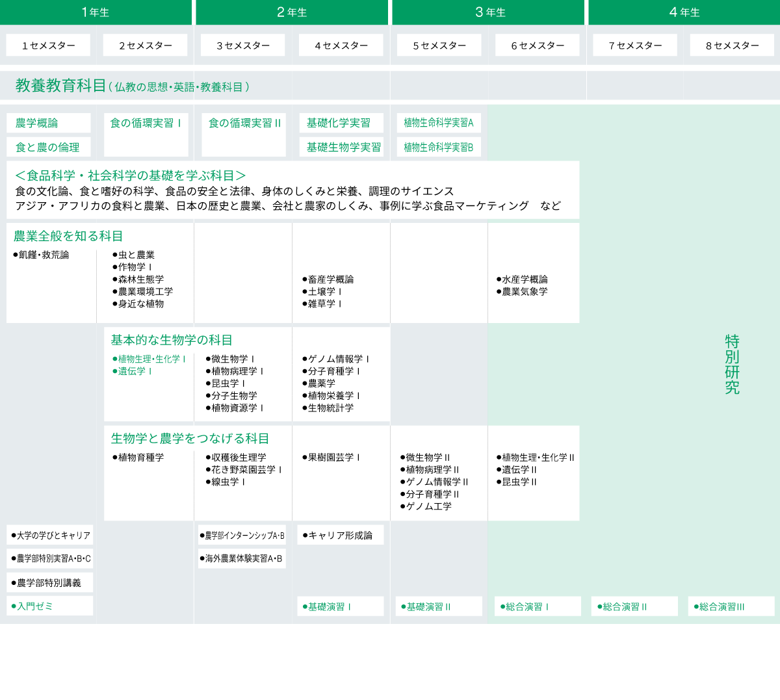Click 植物生理・生化学Ⅱ course
The height and width of the screenshot is (700, 780).
click(536, 458)
